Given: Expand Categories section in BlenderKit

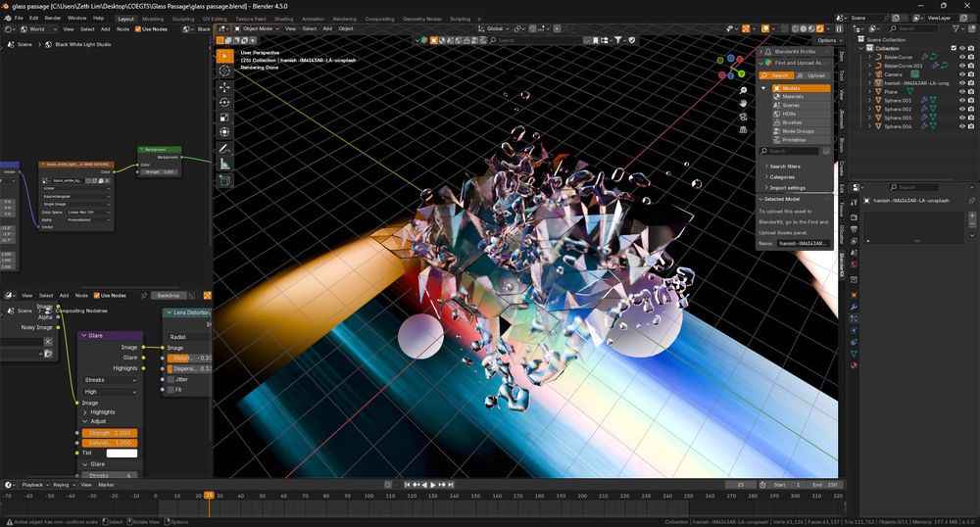Looking at the screenshot, I should coord(782,176).
